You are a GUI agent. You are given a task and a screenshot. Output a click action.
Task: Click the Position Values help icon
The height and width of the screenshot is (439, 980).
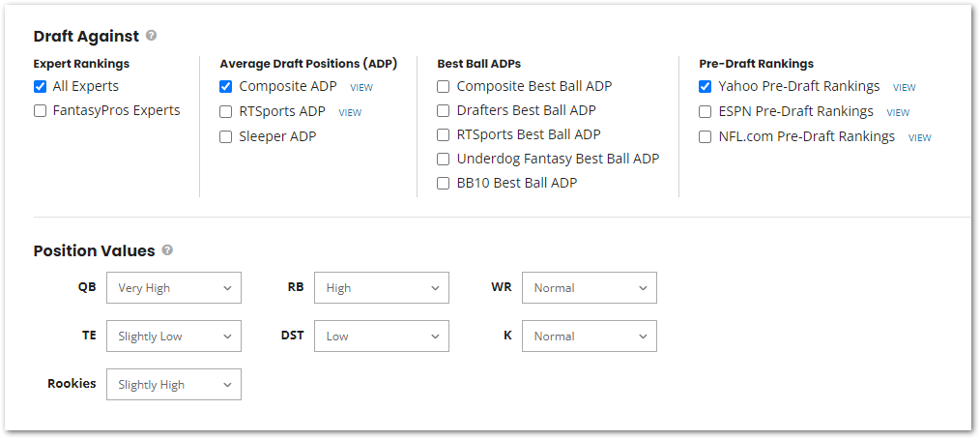click(167, 250)
